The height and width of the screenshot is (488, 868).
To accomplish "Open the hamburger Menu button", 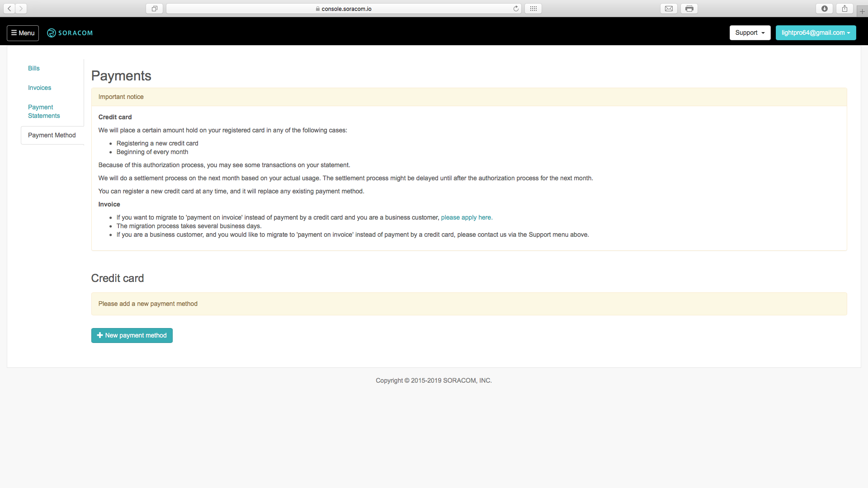I will (x=23, y=33).
